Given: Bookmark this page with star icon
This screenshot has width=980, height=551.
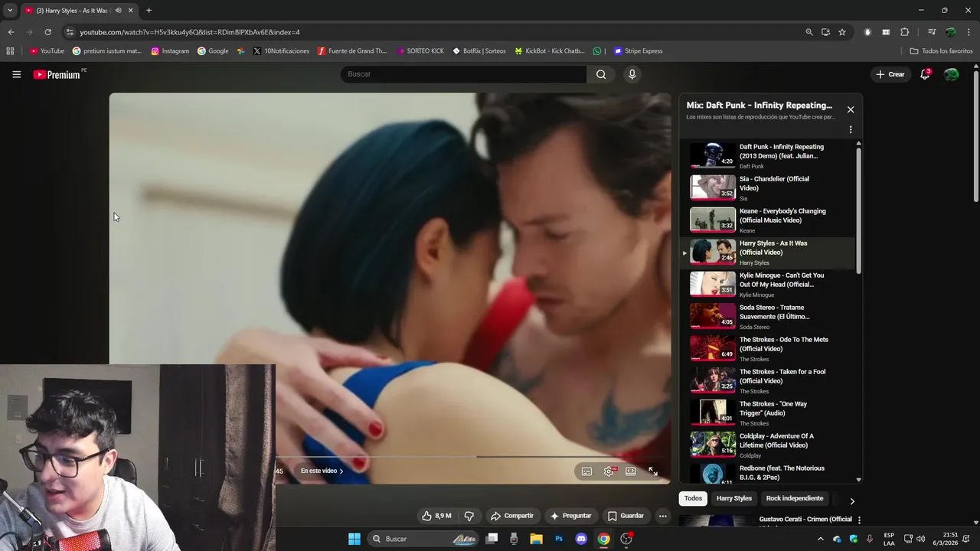Looking at the screenshot, I should [x=842, y=32].
